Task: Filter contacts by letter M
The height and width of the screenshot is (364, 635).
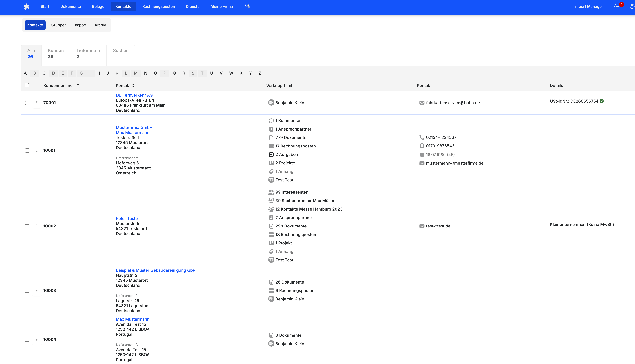Action: coord(135,73)
